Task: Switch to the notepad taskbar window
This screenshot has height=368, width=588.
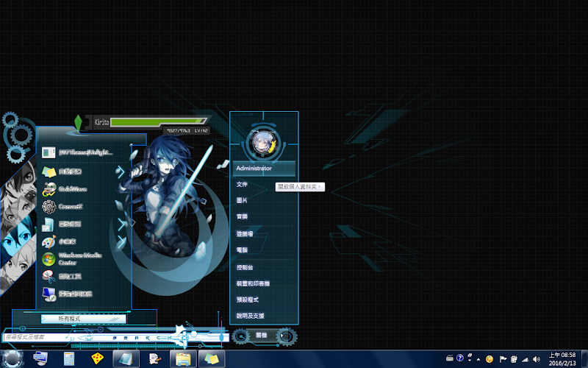Action: coord(126,358)
